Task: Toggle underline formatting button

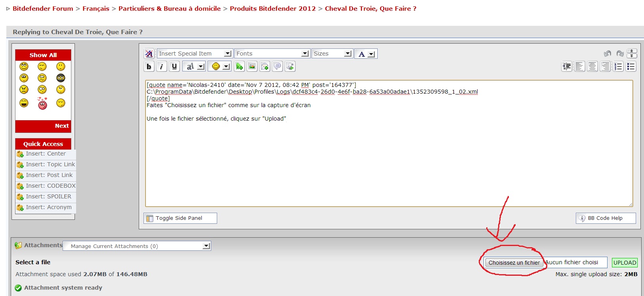Action: [174, 66]
